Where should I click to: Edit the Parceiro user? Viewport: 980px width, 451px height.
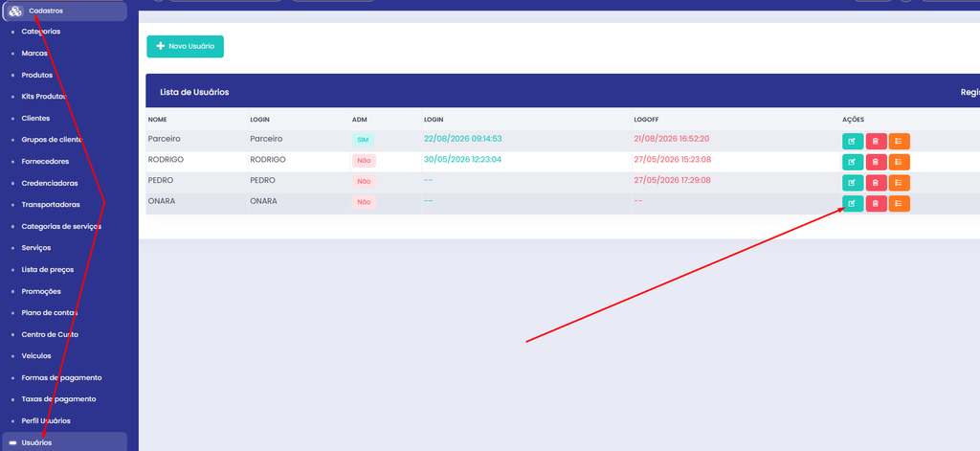pos(853,142)
